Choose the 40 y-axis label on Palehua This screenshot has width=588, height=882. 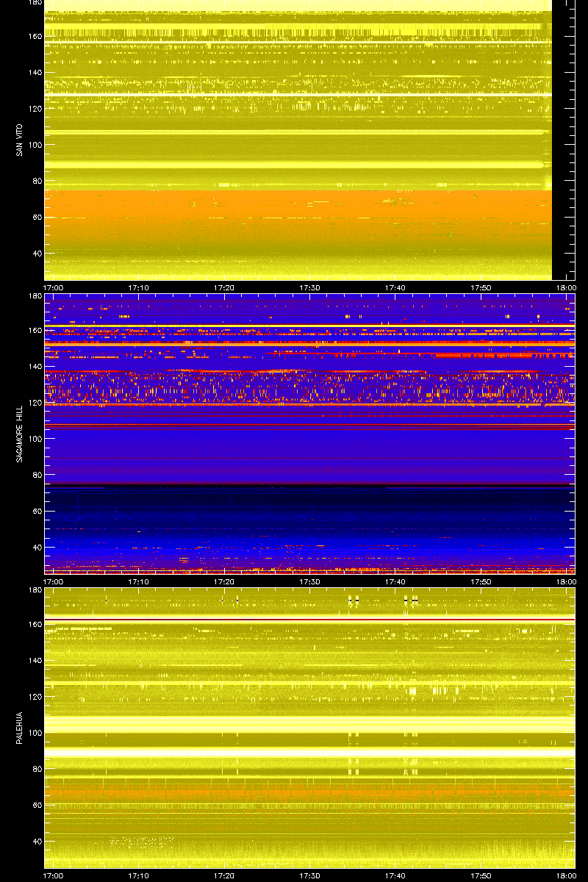37,841
